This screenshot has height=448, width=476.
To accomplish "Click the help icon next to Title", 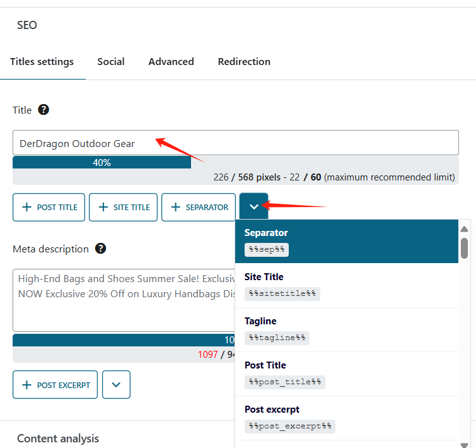I will (44, 110).
